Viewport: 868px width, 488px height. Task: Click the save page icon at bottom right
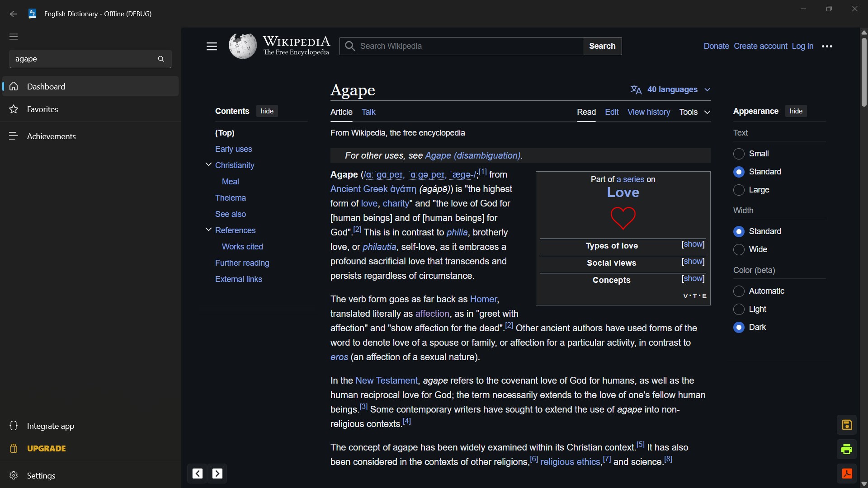point(847,425)
